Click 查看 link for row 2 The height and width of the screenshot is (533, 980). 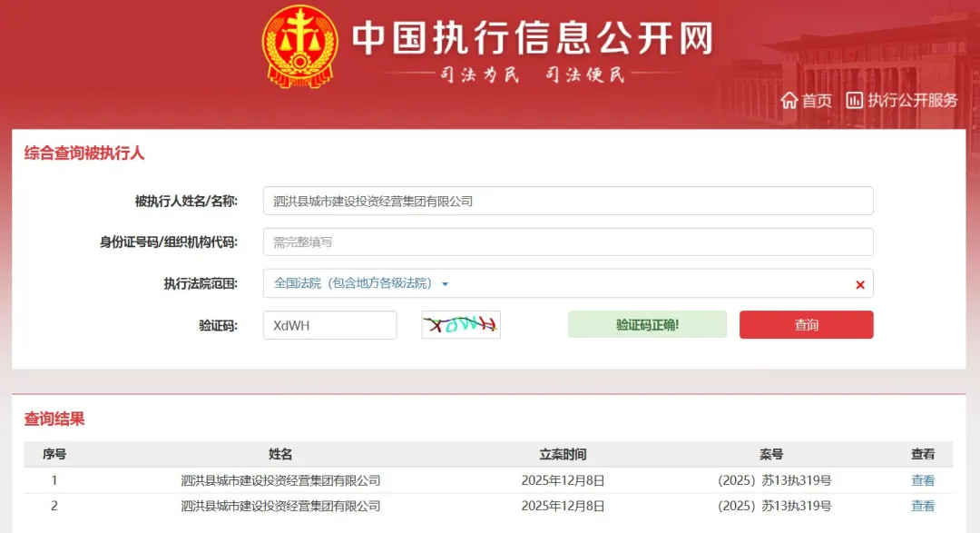pos(923,506)
